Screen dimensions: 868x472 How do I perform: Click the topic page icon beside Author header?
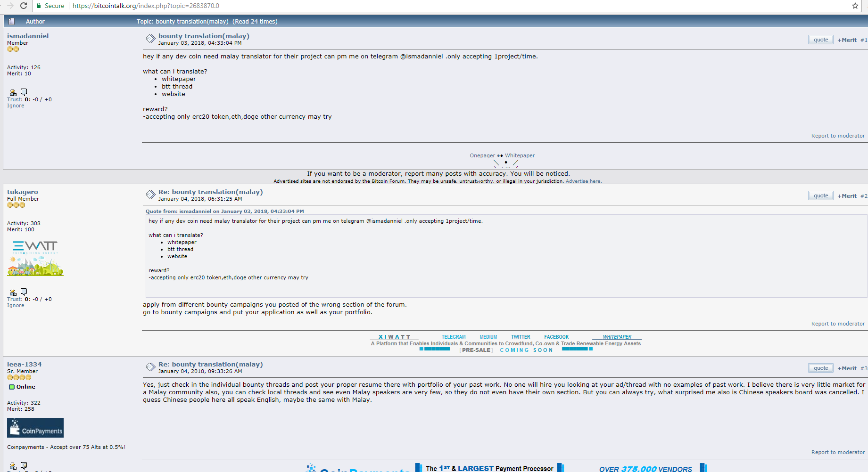point(11,21)
